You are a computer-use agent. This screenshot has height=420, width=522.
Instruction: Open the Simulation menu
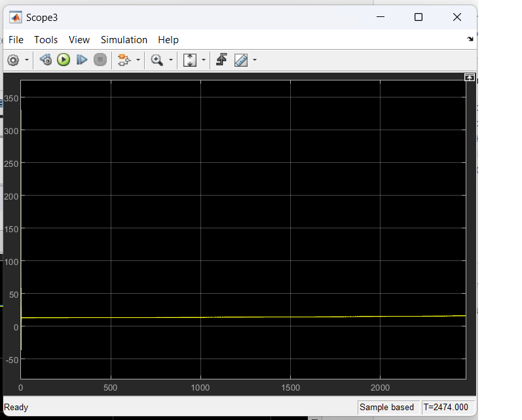[124, 40]
